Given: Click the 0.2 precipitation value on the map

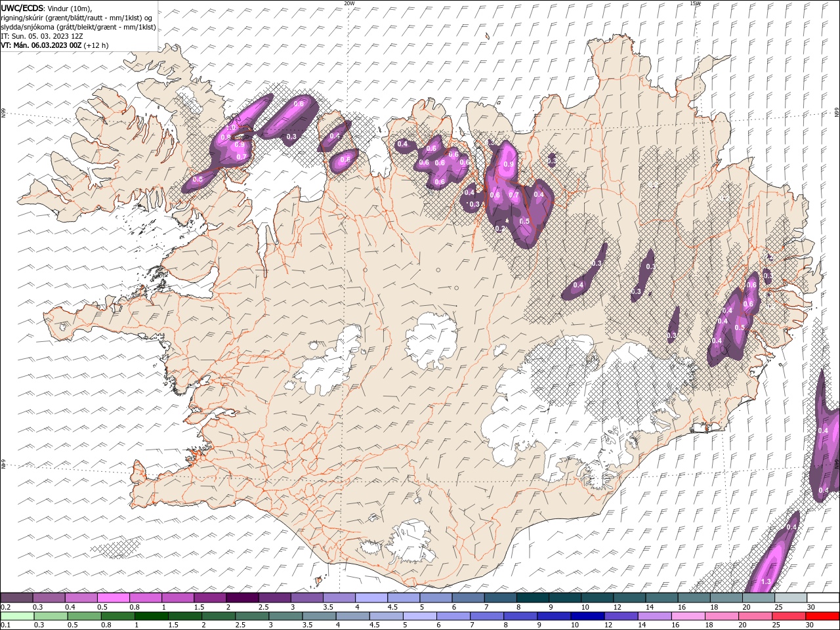Looking at the screenshot, I should [x=499, y=228].
